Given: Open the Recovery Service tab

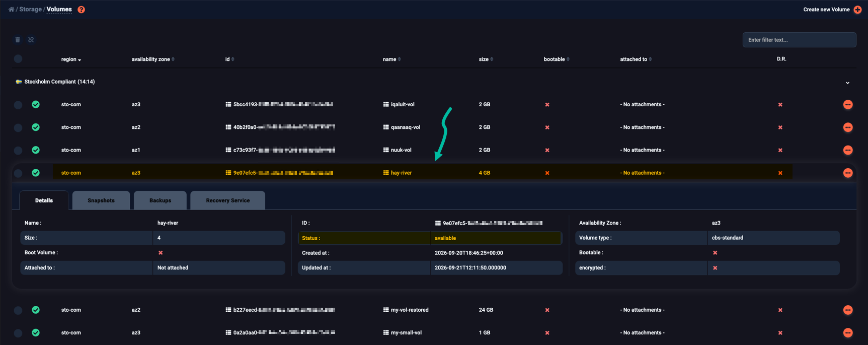Looking at the screenshot, I should (227, 200).
